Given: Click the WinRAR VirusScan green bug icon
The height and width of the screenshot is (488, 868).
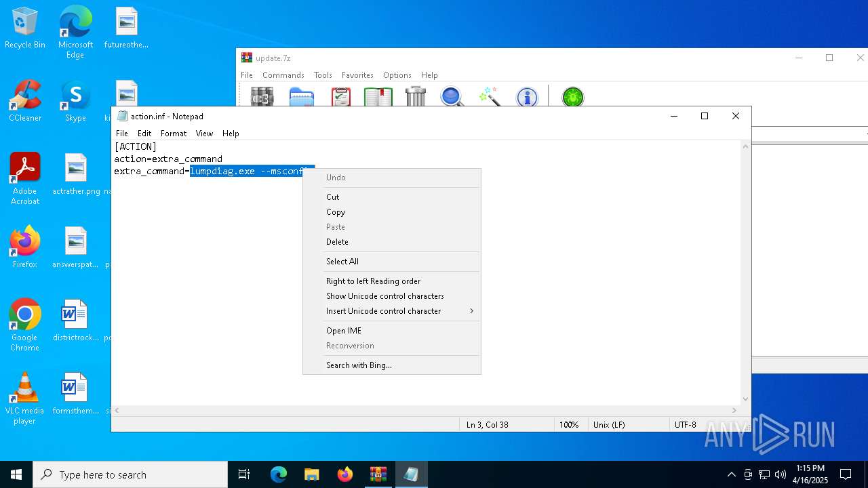Looking at the screenshot, I should click(573, 97).
